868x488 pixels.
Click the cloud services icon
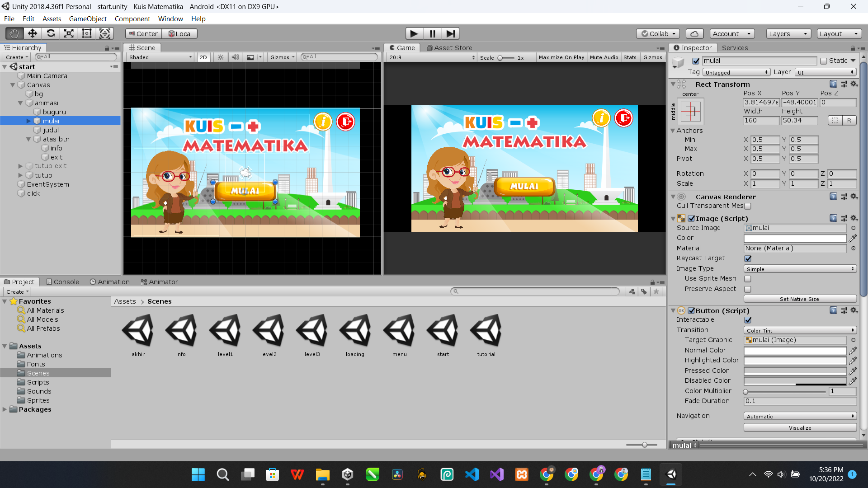pyautogui.click(x=694, y=34)
